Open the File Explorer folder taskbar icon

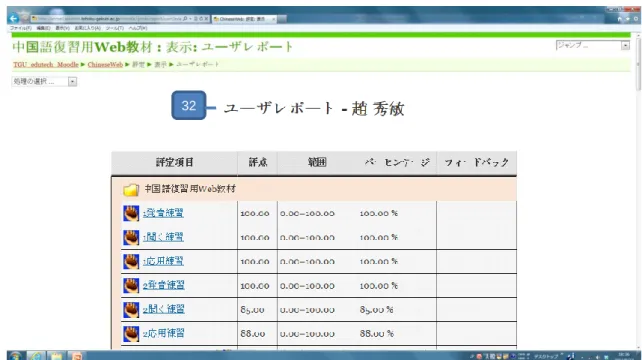point(57,355)
